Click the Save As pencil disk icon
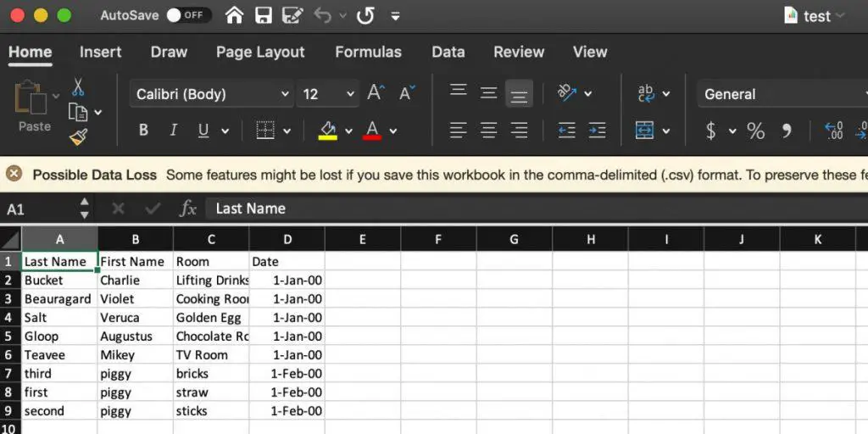868x434 pixels. (292, 15)
